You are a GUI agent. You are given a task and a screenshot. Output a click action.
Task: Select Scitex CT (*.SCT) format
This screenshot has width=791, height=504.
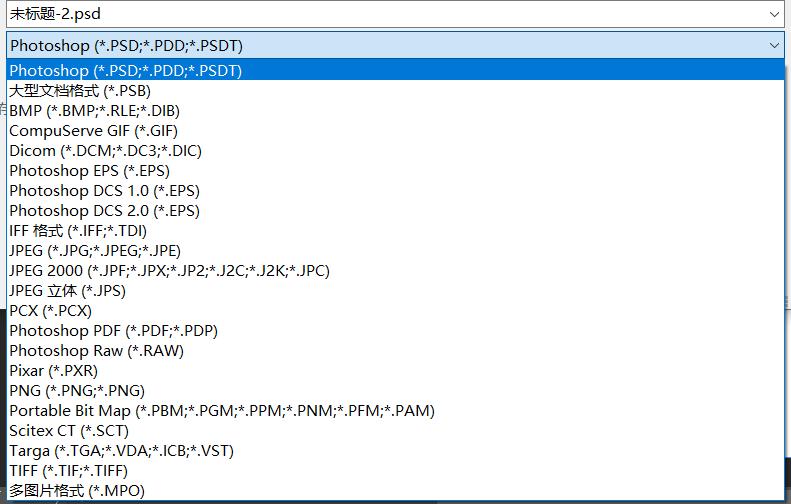(x=396, y=430)
